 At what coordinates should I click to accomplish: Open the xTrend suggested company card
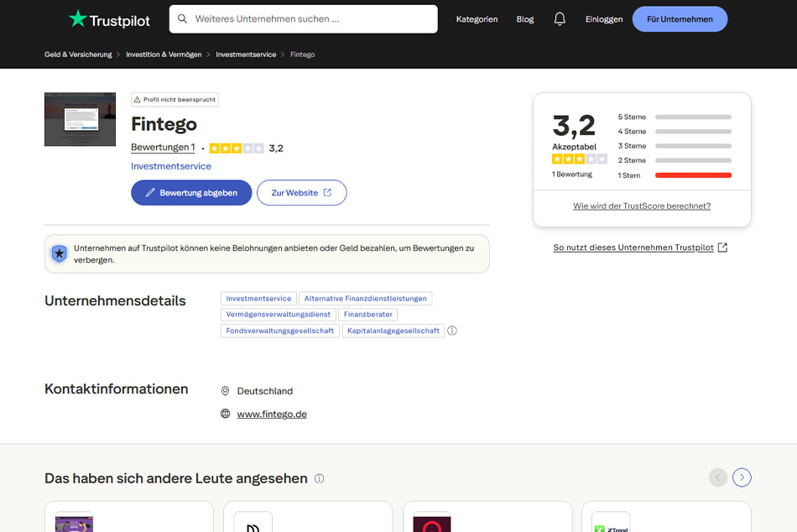[666, 517]
